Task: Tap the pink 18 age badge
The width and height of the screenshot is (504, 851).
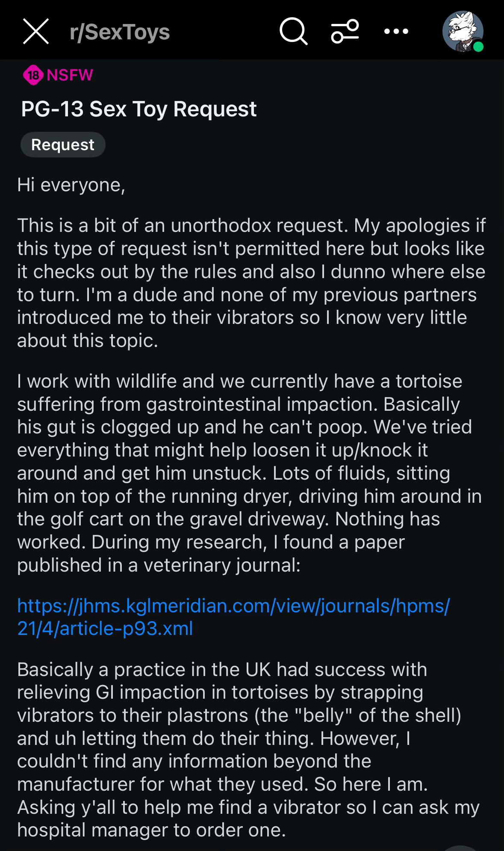Action: coord(33,75)
